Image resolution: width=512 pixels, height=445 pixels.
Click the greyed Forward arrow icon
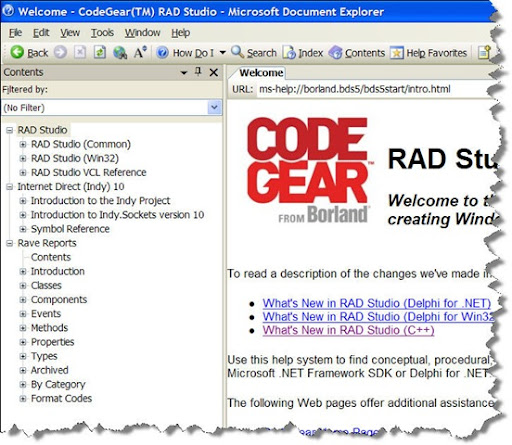click(x=60, y=52)
